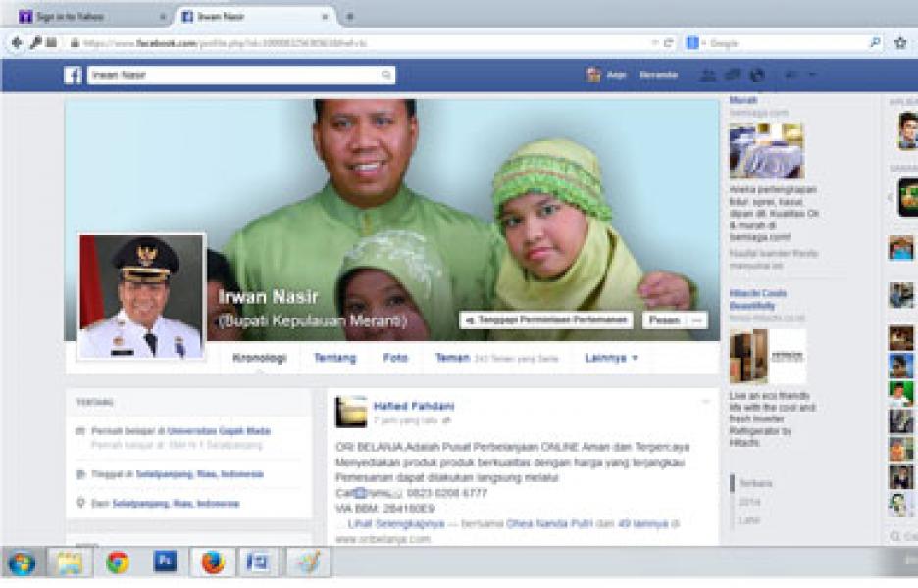Open the three-dots menu beside Pesan
Viewport: 918px width, 588px height.
pyautogui.click(x=696, y=320)
